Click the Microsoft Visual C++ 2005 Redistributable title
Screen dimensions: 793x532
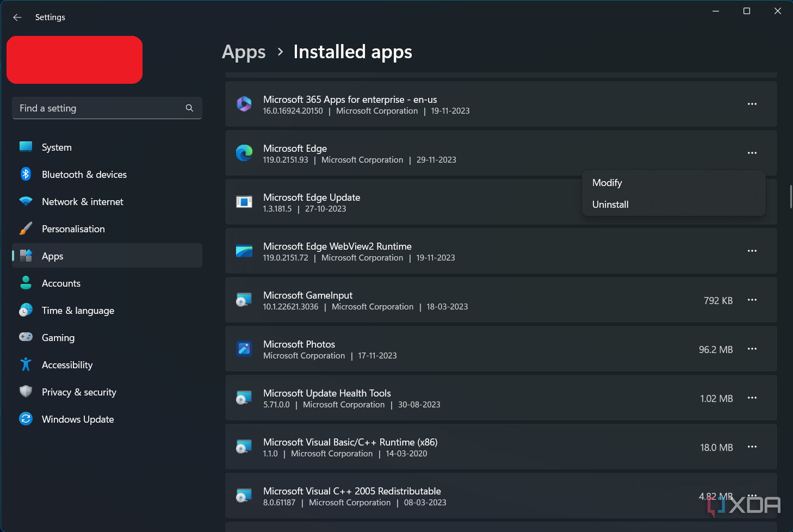pos(352,491)
